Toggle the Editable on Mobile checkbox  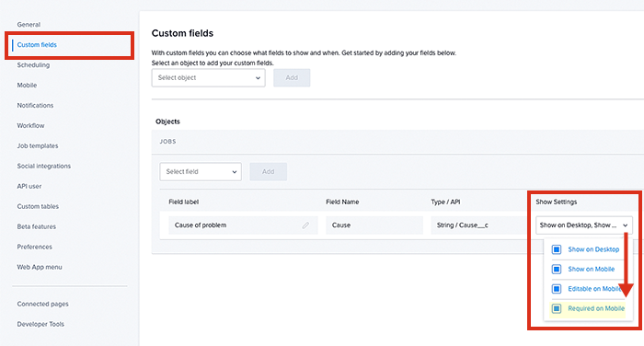click(557, 289)
